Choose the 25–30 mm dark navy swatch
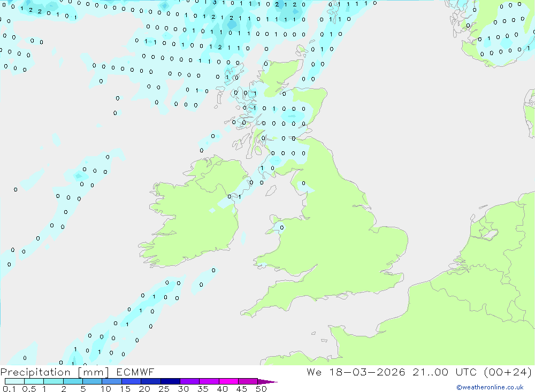The image size is (535, 392). pyautogui.click(x=170, y=381)
